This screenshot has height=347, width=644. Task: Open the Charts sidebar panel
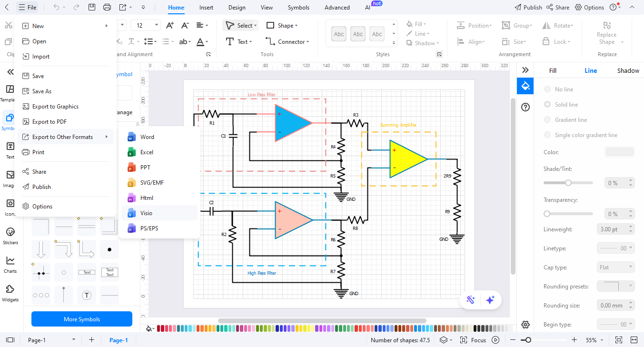click(x=10, y=264)
